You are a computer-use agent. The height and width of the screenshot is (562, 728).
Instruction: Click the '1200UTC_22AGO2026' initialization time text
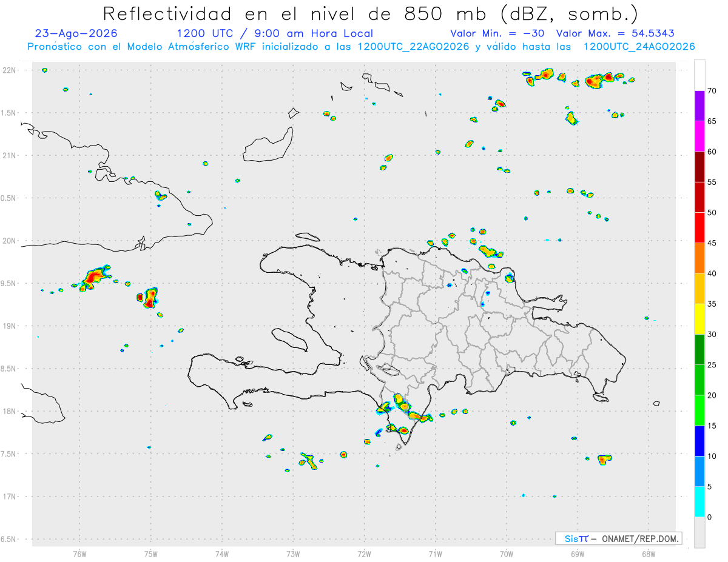coord(413,47)
